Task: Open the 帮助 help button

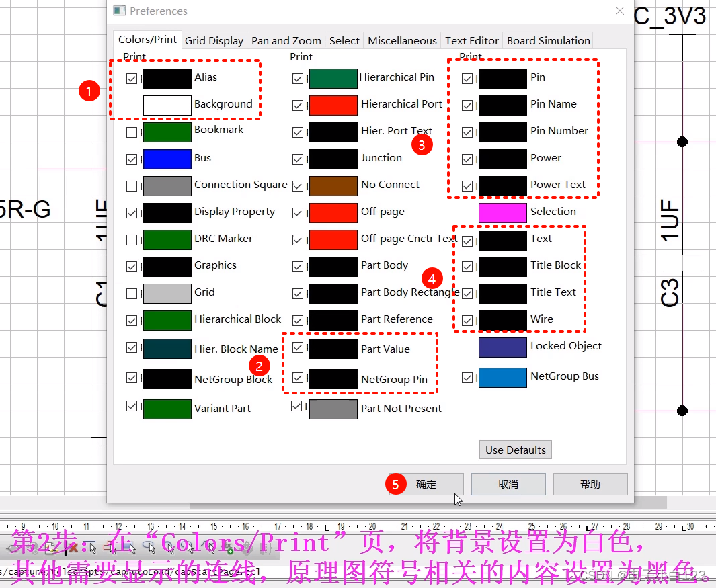Action: (590, 484)
